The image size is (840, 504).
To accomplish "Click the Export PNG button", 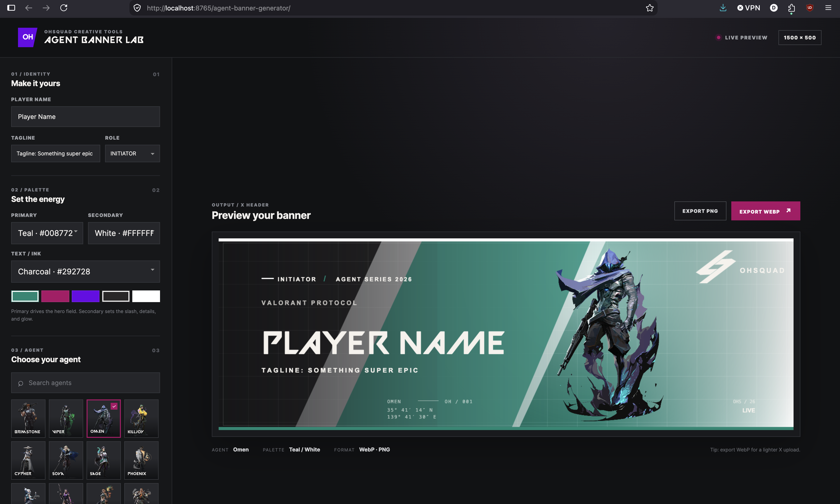I will pyautogui.click(x=700, y=211).
